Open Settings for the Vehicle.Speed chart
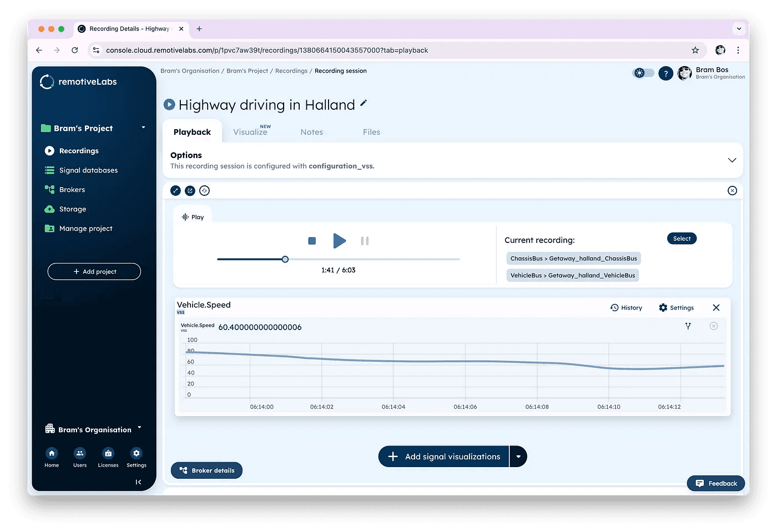777x532 pixels. coord(676,307)
